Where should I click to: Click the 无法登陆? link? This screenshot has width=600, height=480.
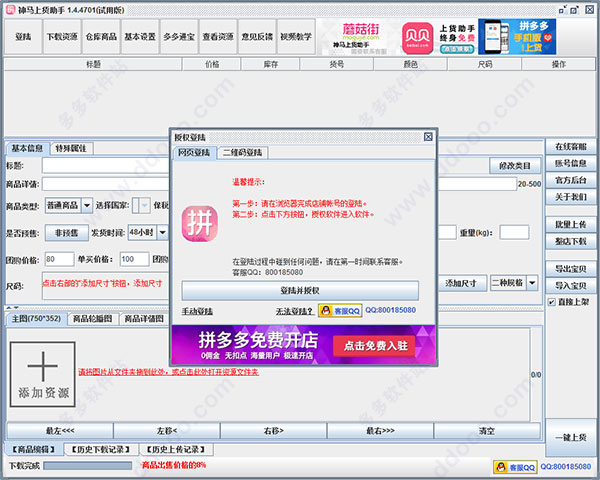tap(294, 311)
